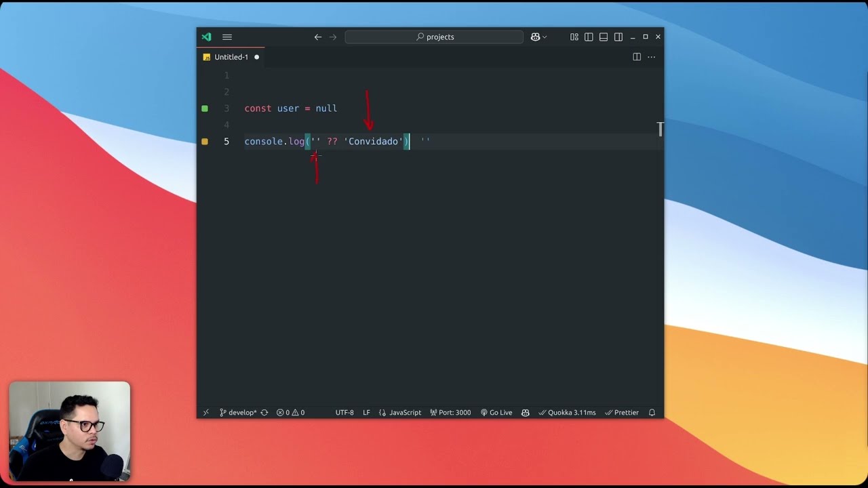Open notifications bell icon
868x488 pixels.
[x=652, y=412]
